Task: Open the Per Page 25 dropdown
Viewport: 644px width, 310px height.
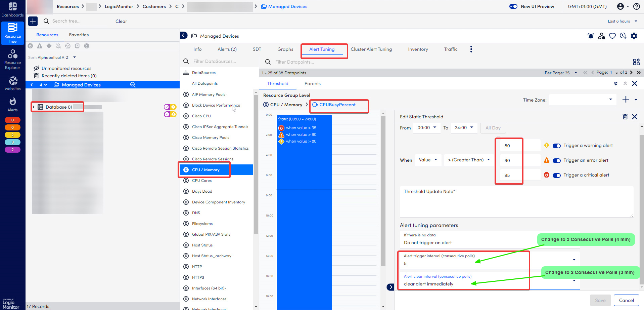Action: tap(561, 73)
